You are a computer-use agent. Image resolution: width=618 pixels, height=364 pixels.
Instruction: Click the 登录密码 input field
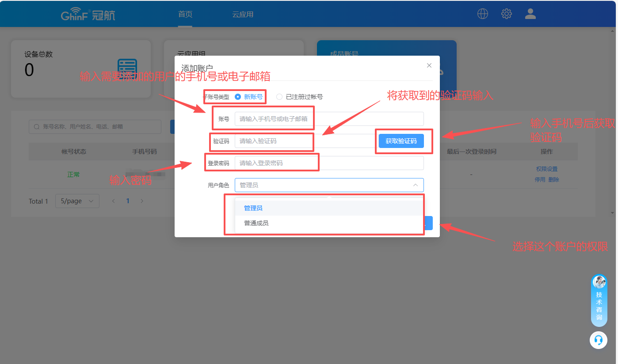(329, 163)
